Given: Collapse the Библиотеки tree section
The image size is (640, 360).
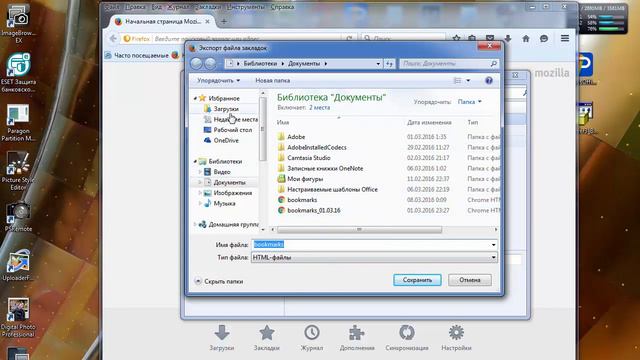Looking at the screenshot, I should [196, 161].
